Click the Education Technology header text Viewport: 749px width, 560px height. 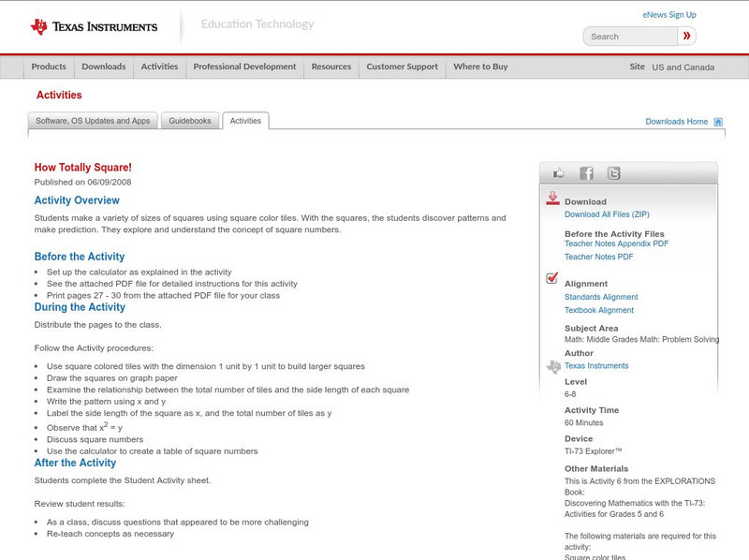(257, 24)
